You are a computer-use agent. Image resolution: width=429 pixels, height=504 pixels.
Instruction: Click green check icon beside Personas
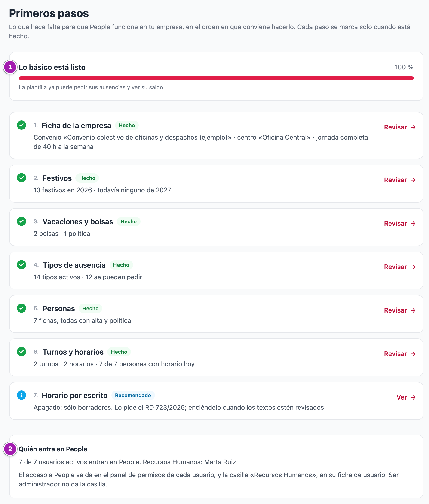[x=21, y=308]
